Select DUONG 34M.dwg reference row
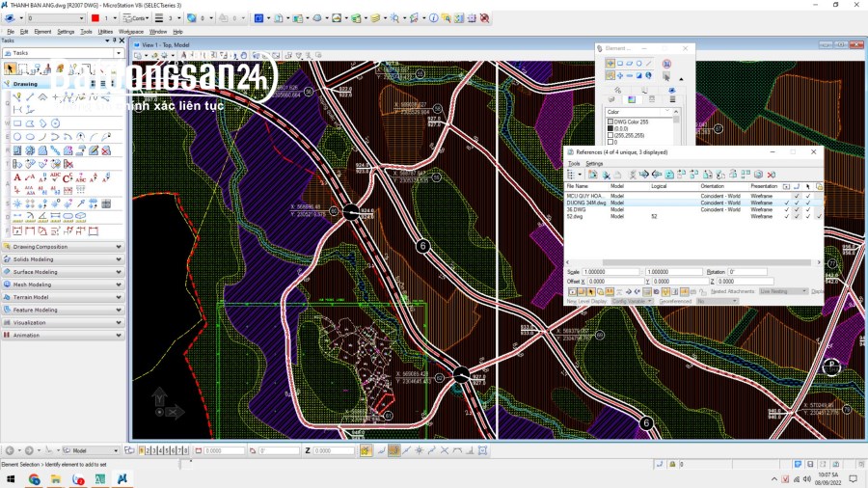Viewport: 868px width, 488px height. 693,203
